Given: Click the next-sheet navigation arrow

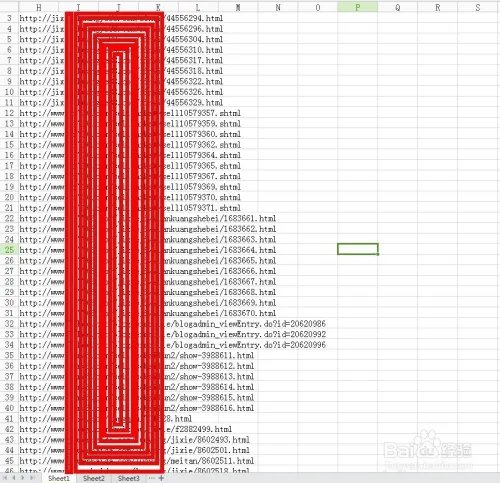Looking at the screenshot, I should click(x=22, y=478).
